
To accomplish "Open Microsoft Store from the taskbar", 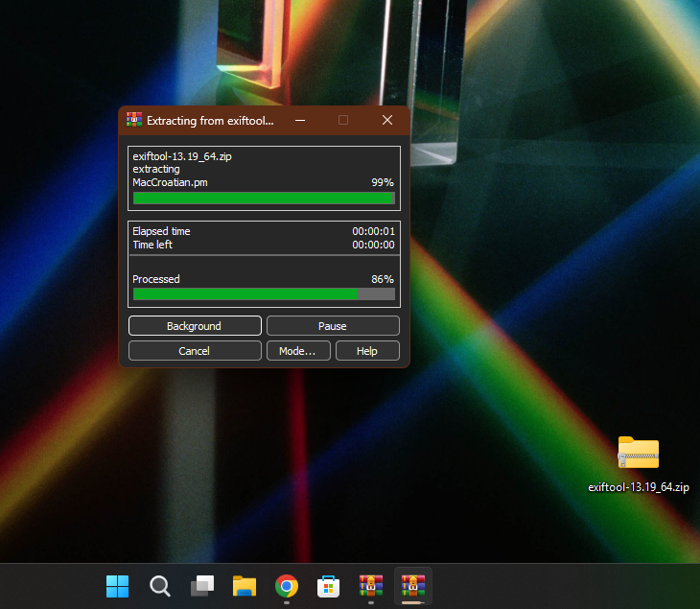I will click(328, 586).
